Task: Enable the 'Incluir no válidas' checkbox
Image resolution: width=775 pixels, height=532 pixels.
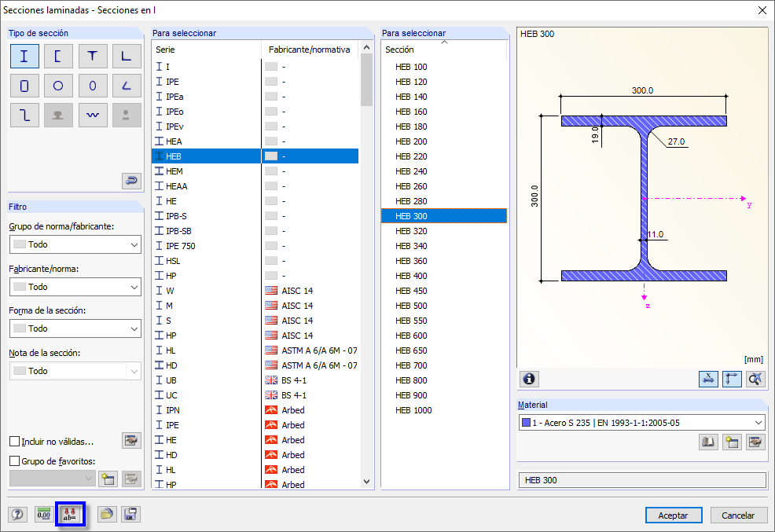Action: 15,442
